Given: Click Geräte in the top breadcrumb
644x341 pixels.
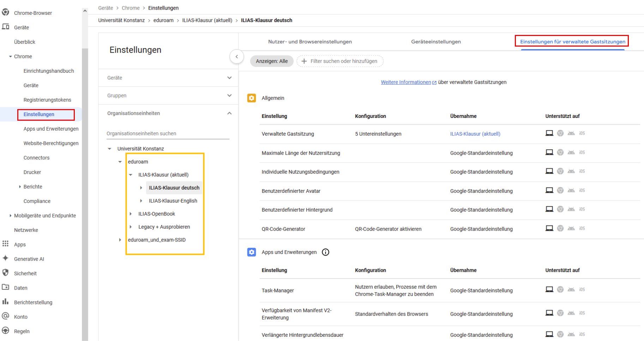Looking at the screenshot, I should pyautogui.click(x=106, y=8).
